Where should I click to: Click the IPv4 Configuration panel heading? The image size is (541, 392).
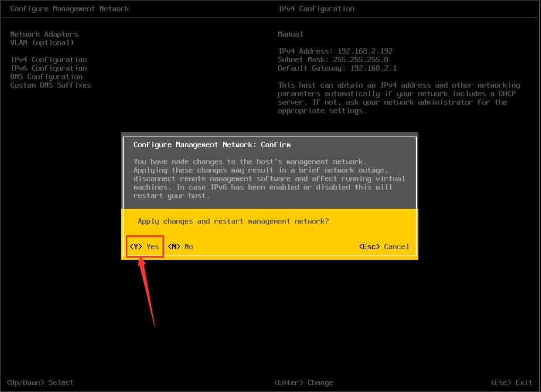point(316,8)
